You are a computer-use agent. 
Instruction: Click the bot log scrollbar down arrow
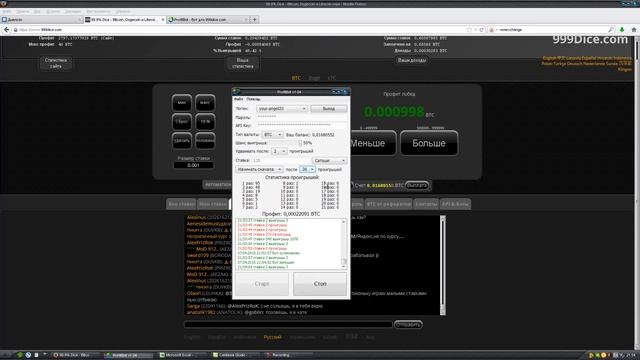(x=344, y=267)
